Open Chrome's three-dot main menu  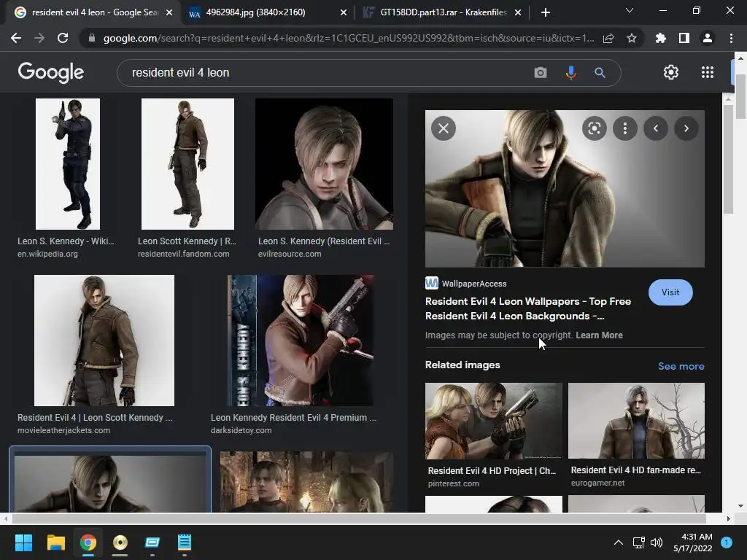coord(731,39)
